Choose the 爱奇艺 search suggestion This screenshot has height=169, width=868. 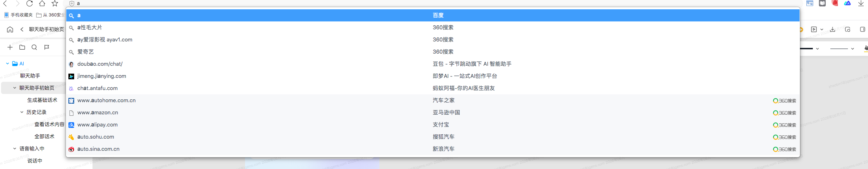[433, 52]
